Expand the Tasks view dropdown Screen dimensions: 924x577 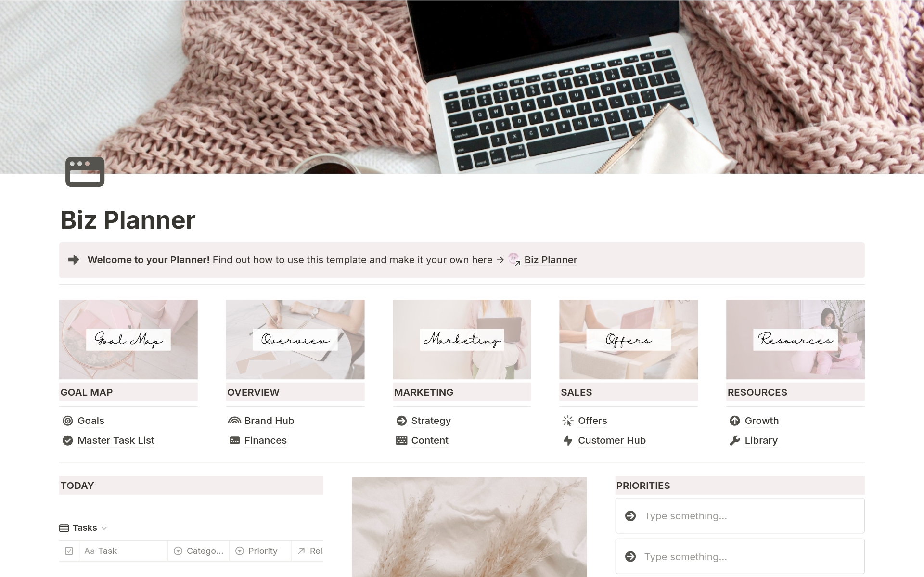[105, 527]
